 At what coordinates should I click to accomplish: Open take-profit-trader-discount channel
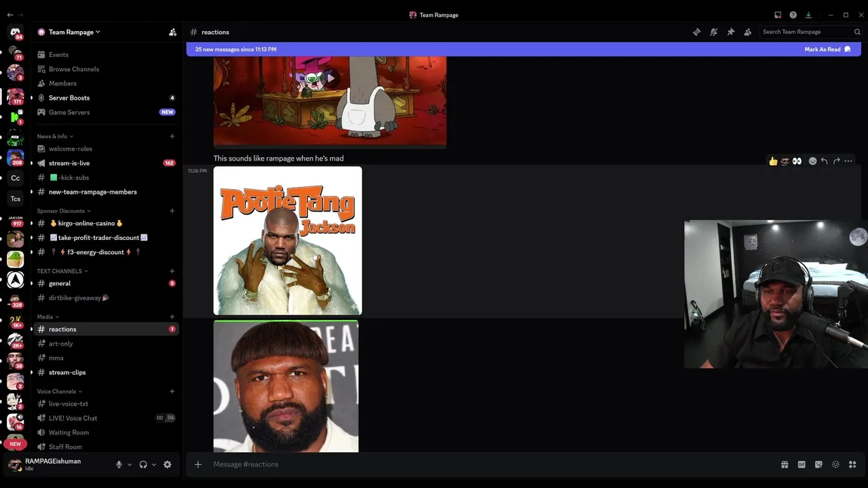[x=105, y=238]
